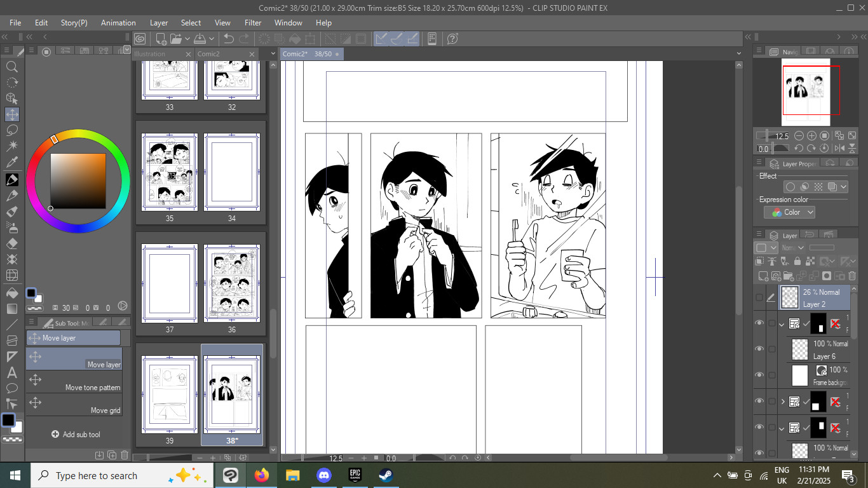
Task: Open the Clip Studio support help icon
Action: tap(452, 39)
